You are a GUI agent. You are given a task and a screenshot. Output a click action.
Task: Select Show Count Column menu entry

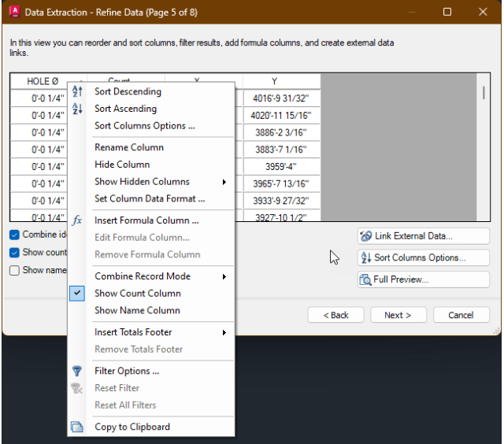(151, 294)
